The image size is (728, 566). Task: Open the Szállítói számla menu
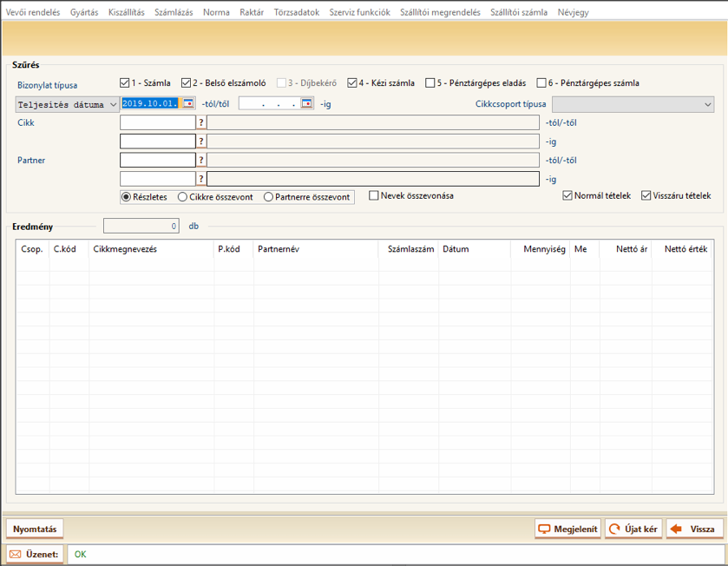(519, 12)
